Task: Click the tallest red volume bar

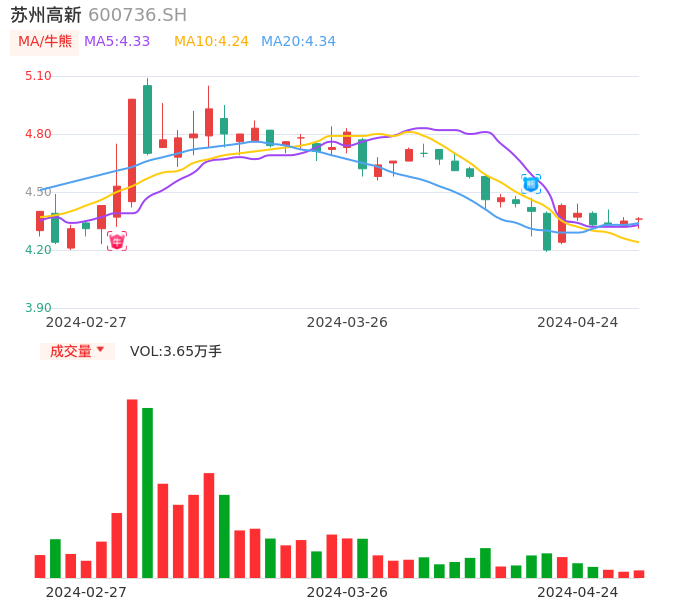Action: click(x=132, y=488)
